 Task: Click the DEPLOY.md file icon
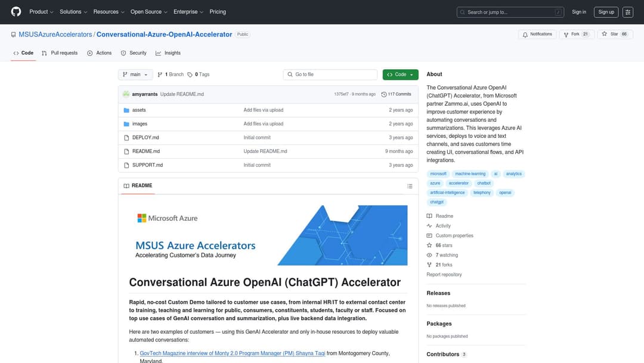click(126, 138)
